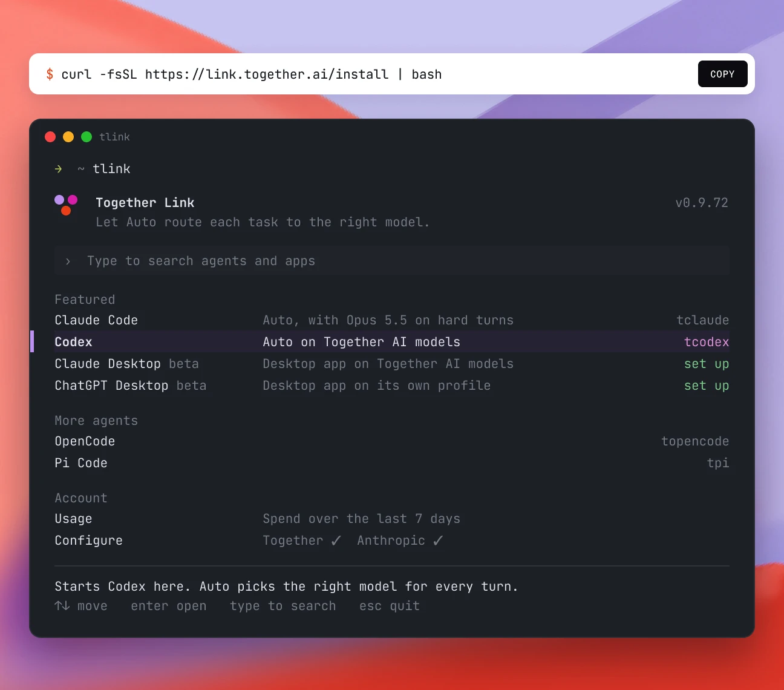This screenshot has width=784, height=690.
Task: Minimize the tlink terminal window
Action: (x=68, y=137)
